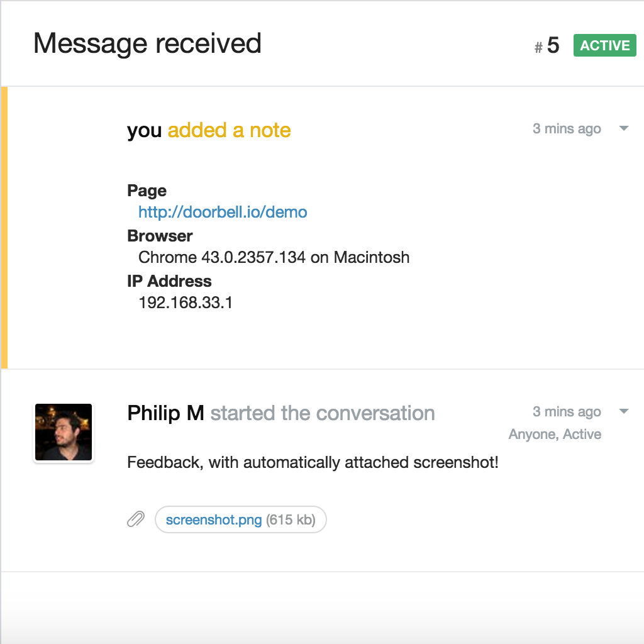Select the 'Message received' title

click(147, 43)
